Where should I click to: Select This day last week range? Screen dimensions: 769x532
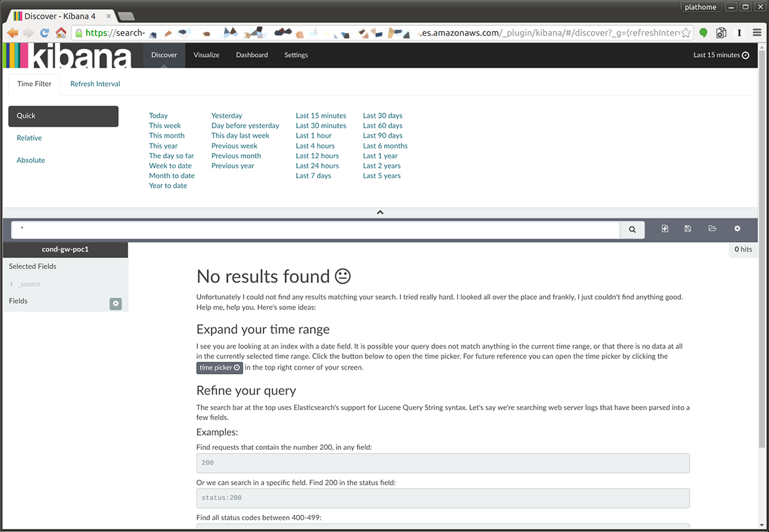point(240,135)
